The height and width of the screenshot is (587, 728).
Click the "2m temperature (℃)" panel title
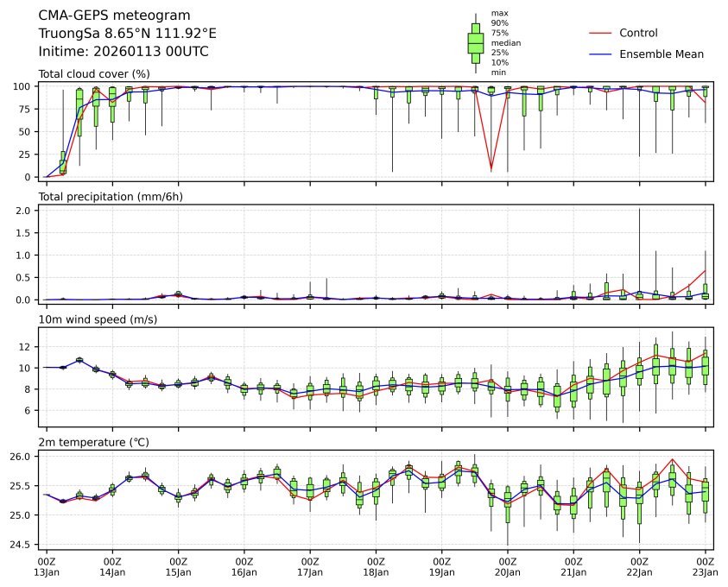(94, 443)
